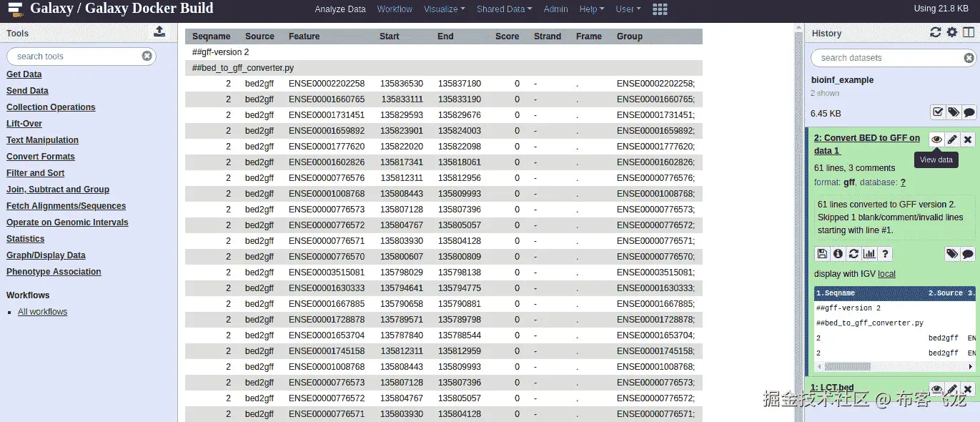This screenshot has height=422, width=980.
Task: Open Workflow in masthead
Action: (395, 9)
